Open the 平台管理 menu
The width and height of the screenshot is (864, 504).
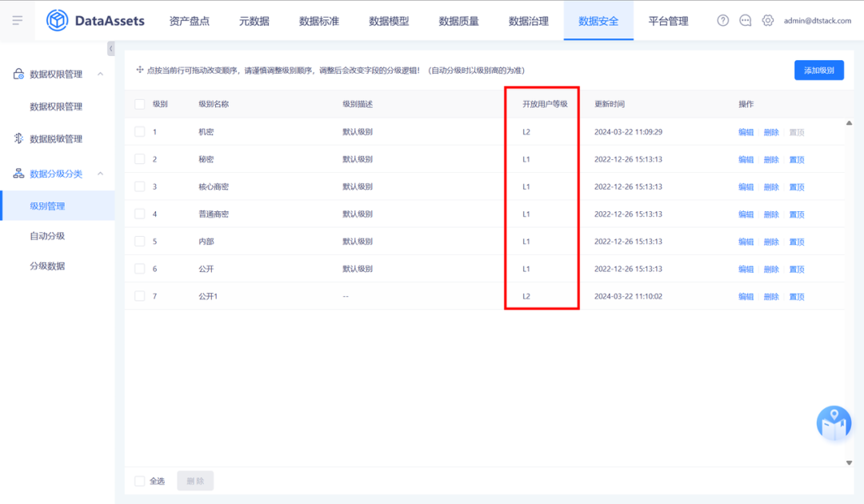point(669,21)
